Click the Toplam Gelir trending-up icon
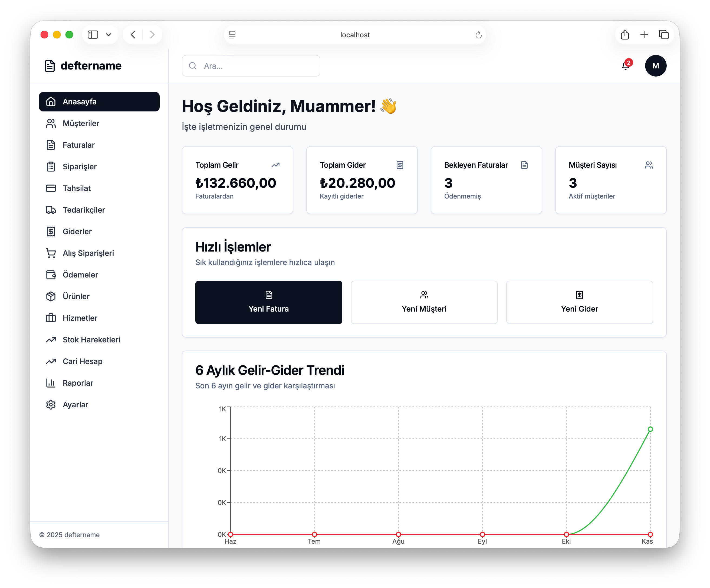This screenshot has width=710, height=588. point(275,165)
